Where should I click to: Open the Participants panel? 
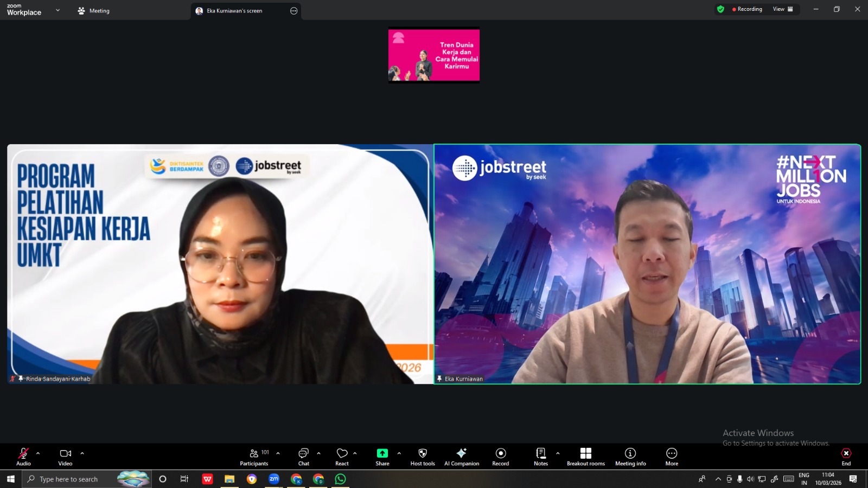tap(254, 457)
